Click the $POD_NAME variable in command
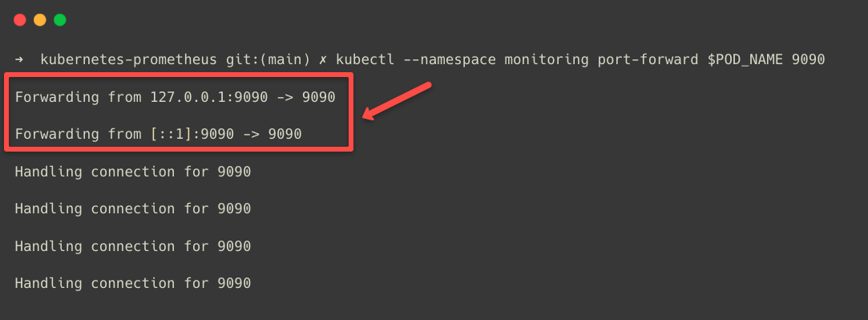Screen dimensions: 868x320 (745, 60)
